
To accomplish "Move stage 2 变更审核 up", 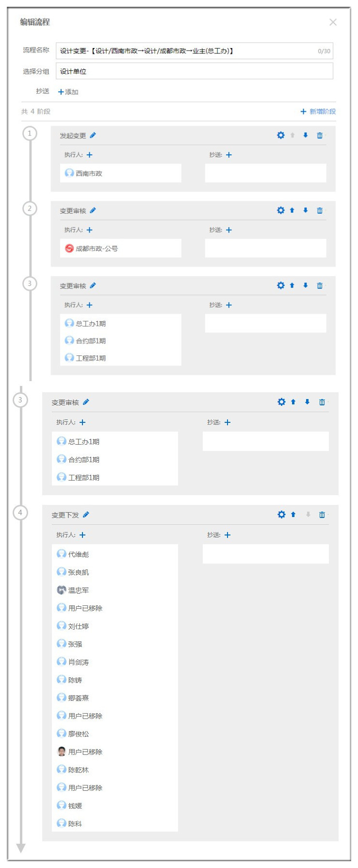I will [x=292, y=210].
